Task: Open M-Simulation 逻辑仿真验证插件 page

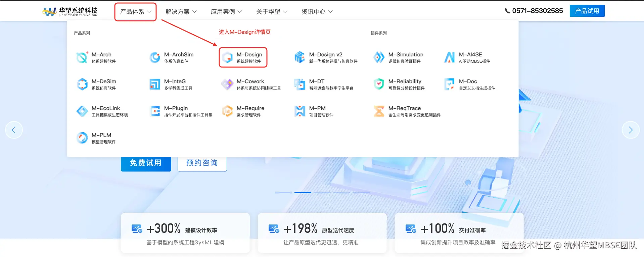Action: [398, 57]
